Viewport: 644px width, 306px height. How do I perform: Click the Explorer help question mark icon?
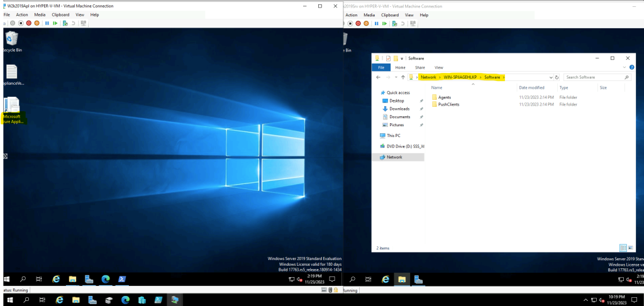[631, 67]
